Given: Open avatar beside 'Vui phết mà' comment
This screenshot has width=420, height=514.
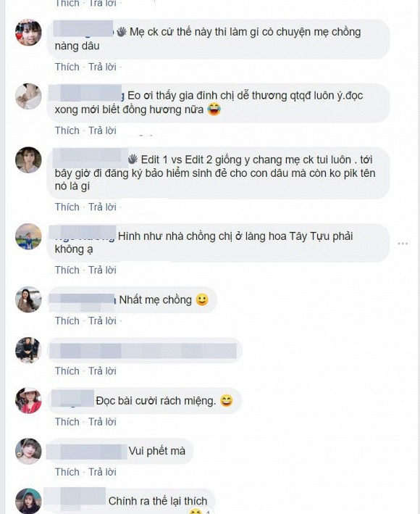Looking at the screenshot, I should (x=28, y=451).
